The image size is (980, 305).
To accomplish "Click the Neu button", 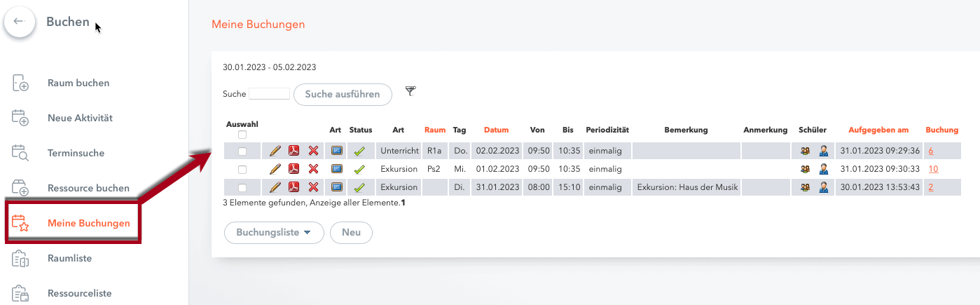I will pos(351,233).
